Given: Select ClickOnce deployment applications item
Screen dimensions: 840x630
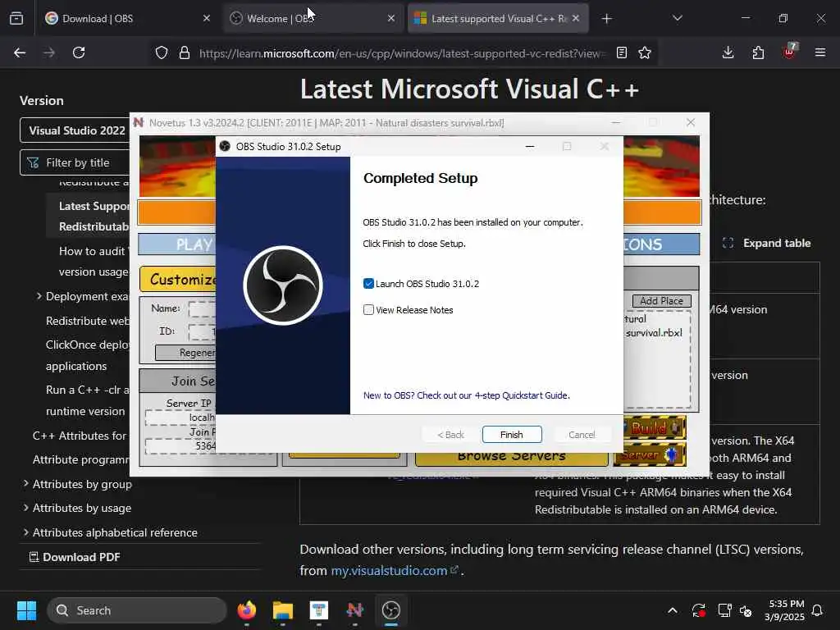Looking at the screenshot, I should click(x=87, y=355).
